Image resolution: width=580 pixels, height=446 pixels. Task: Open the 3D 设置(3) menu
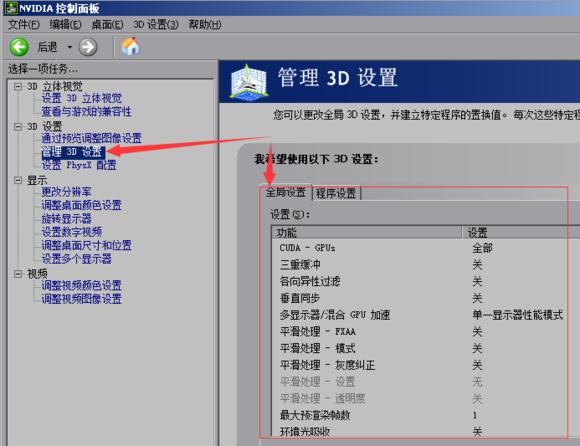pyautogui.click(x=156, y=25)
